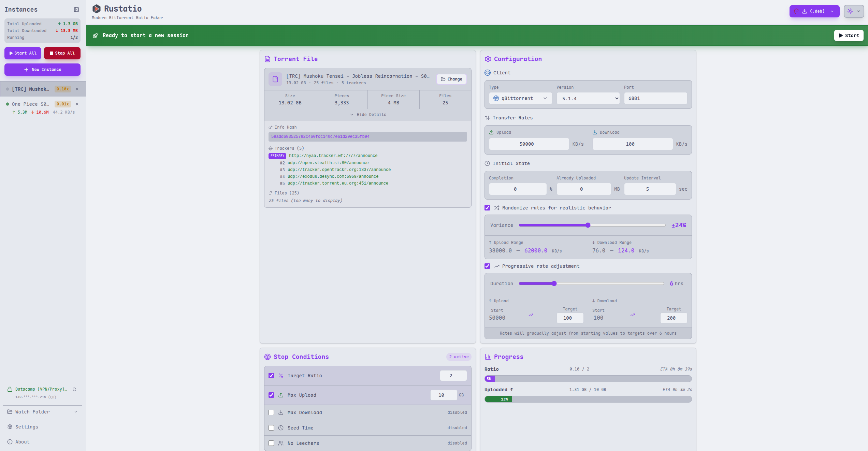
Task: Click the Rustatio logo icon
Action: (97, 9)
